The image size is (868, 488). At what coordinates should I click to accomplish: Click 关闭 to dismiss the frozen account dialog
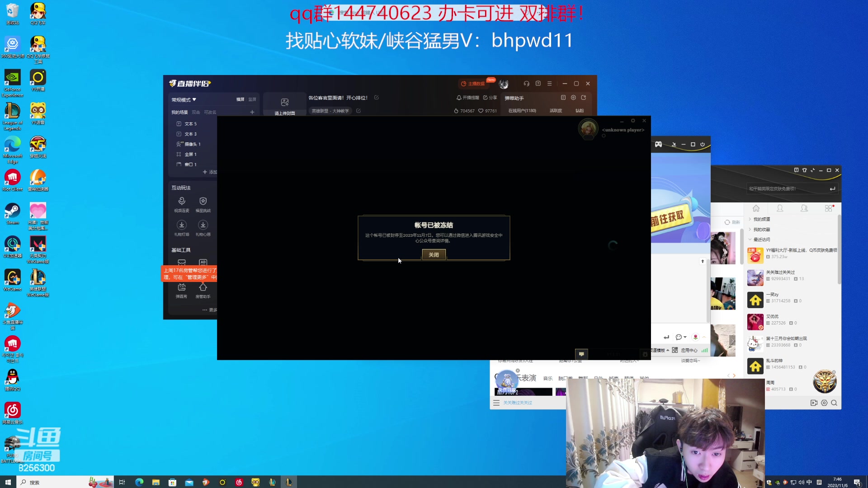433,254
